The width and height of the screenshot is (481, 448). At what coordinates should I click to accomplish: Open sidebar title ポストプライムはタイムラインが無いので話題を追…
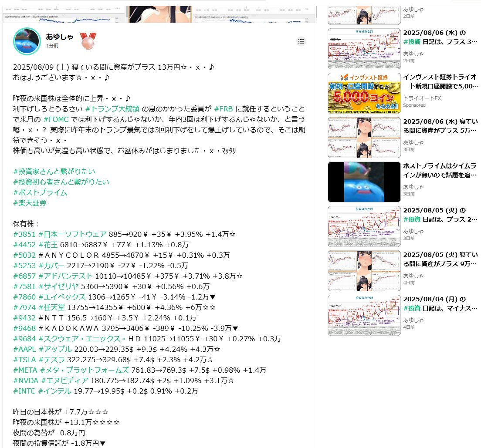440,171
